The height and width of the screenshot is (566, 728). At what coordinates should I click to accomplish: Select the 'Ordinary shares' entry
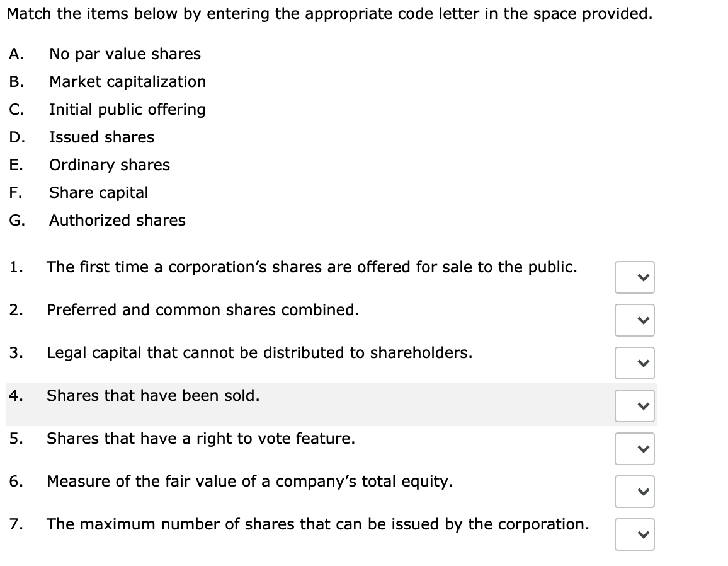point(109,165)
